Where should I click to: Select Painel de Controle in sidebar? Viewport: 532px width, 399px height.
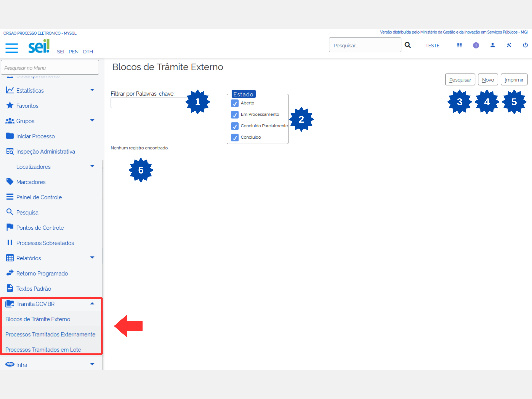39,197
